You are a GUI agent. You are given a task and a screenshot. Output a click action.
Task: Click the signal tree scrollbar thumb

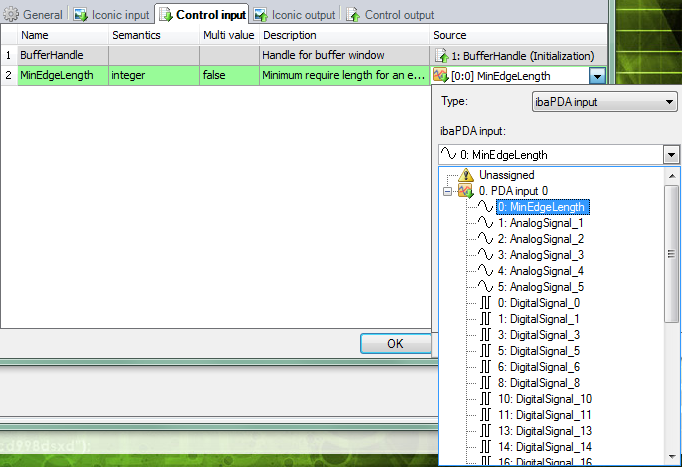pyautogui.click(x=672, y=254)
